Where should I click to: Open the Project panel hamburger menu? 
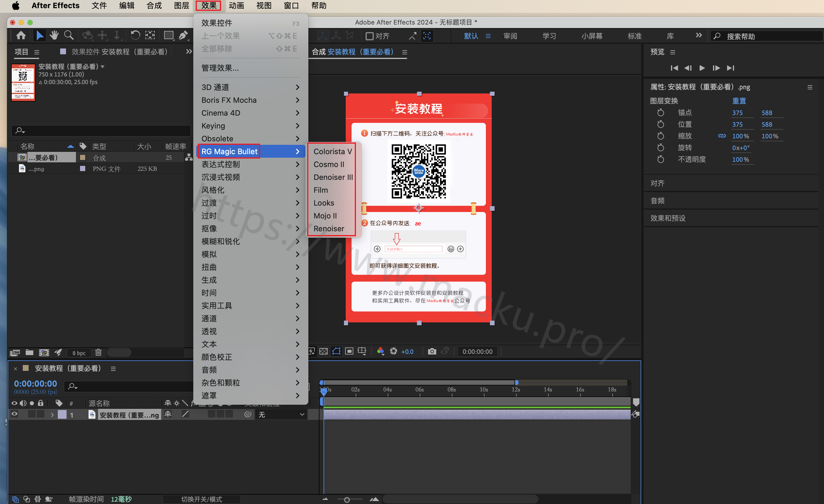click(x=37, y=52)
